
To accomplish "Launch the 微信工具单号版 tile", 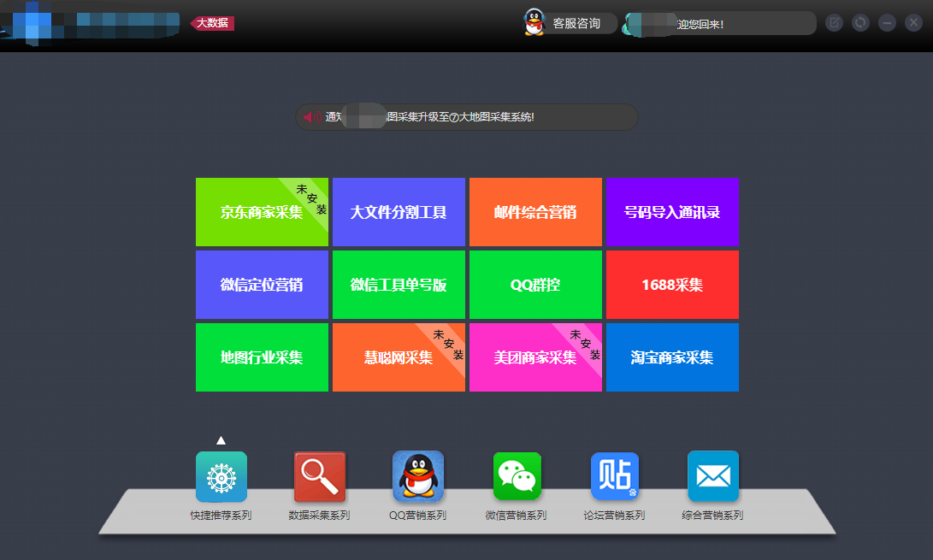I will (x=399, y=285).
